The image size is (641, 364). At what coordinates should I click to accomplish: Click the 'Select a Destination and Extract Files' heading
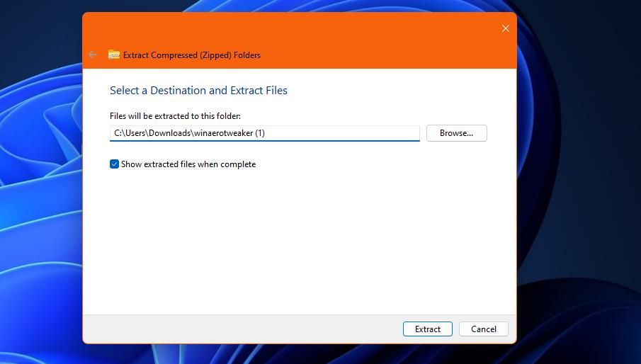point(198,90)
